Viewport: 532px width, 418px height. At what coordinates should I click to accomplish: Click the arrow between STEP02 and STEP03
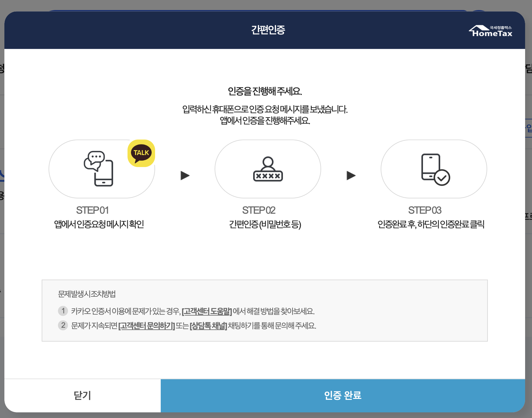click(x=351, y=175)
